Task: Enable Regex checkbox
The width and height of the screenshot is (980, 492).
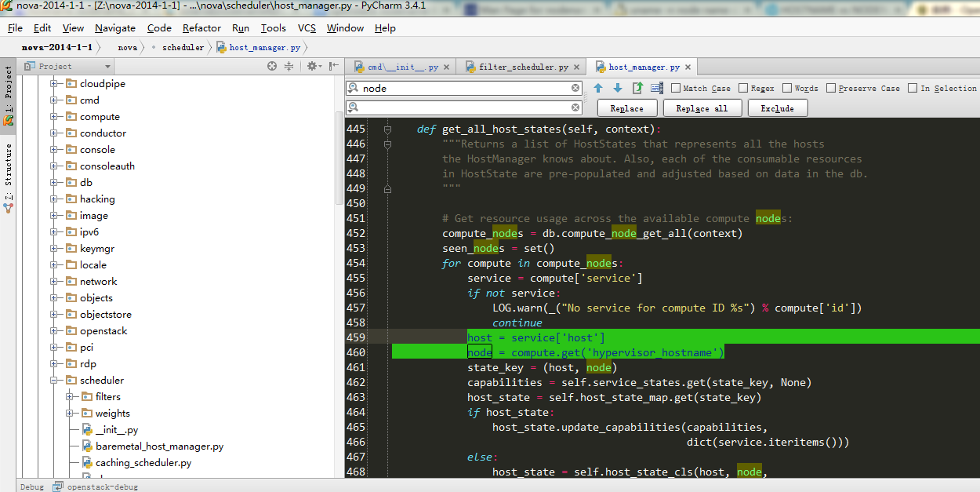Action: 742,88
